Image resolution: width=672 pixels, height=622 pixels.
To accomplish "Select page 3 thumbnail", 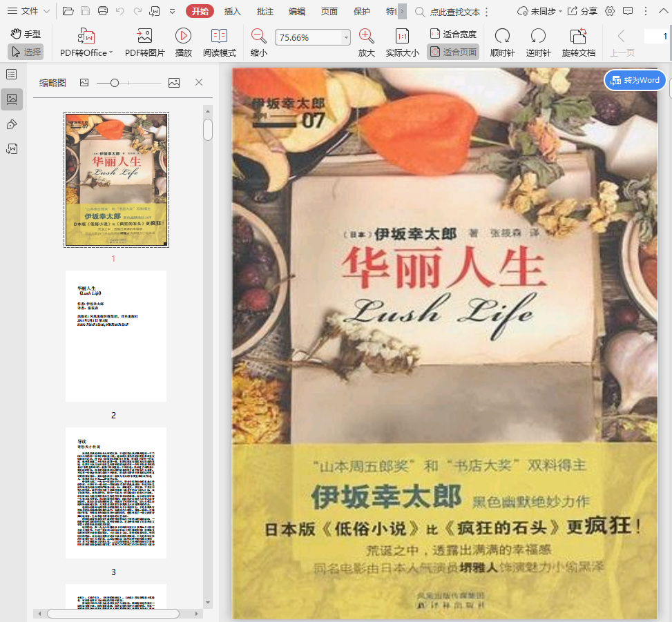I will click(x=116, y=493).
